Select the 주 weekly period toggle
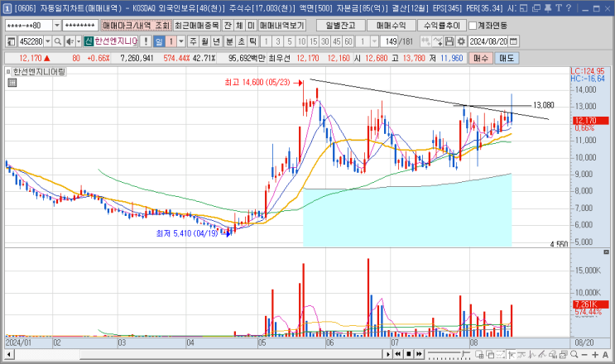 (x=193, y=41)
